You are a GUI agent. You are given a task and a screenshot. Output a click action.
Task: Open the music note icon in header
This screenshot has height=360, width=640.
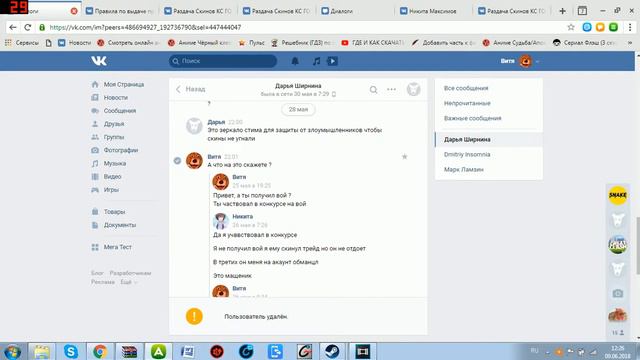point(316,61)
